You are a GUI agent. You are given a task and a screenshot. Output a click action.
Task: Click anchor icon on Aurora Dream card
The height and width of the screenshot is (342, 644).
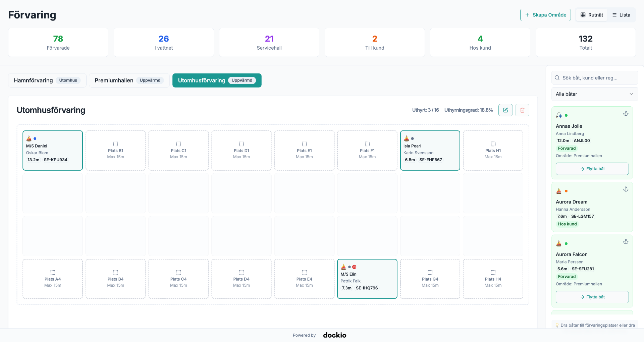(x=626, y=189)
